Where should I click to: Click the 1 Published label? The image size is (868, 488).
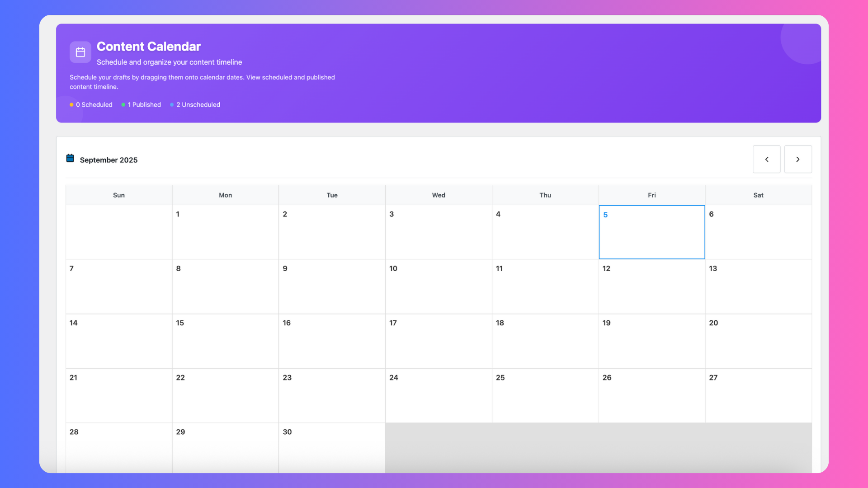tap(144, 105)
